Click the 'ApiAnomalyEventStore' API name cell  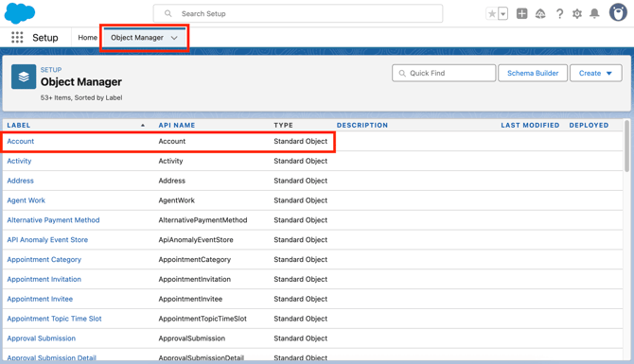(196, 240)
